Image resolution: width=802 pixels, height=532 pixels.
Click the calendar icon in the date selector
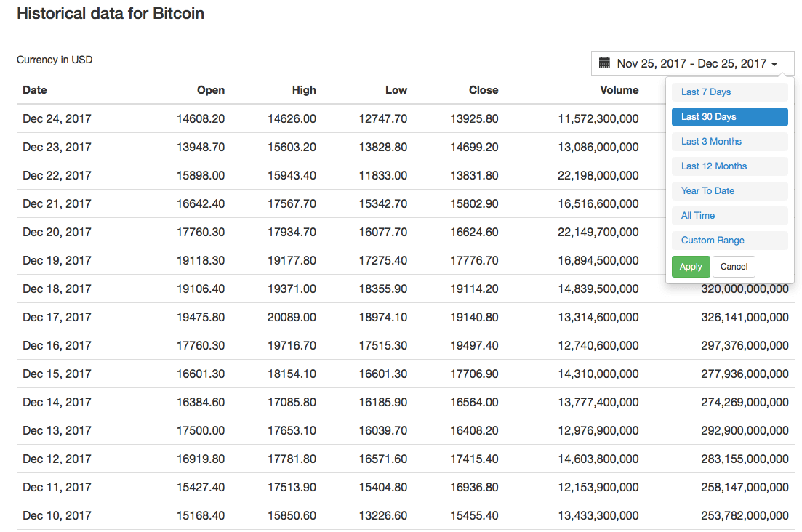click(604, 63)
